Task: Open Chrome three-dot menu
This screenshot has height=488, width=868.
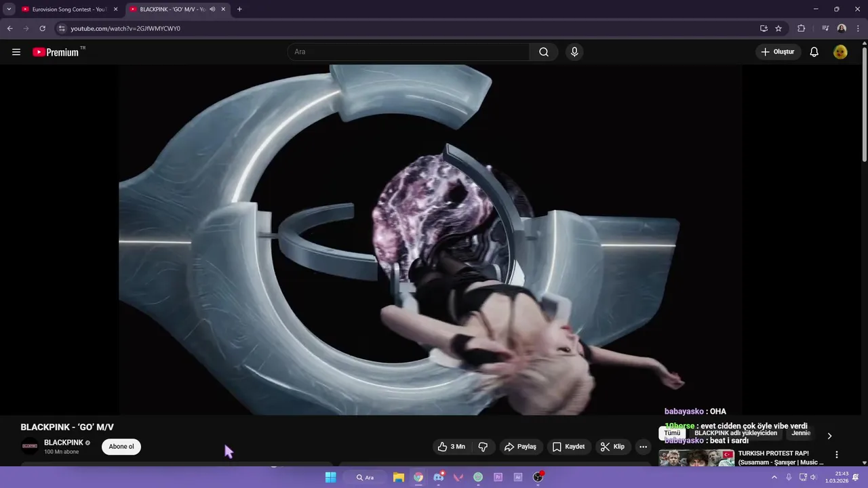Action: click(x=858, y=28)
